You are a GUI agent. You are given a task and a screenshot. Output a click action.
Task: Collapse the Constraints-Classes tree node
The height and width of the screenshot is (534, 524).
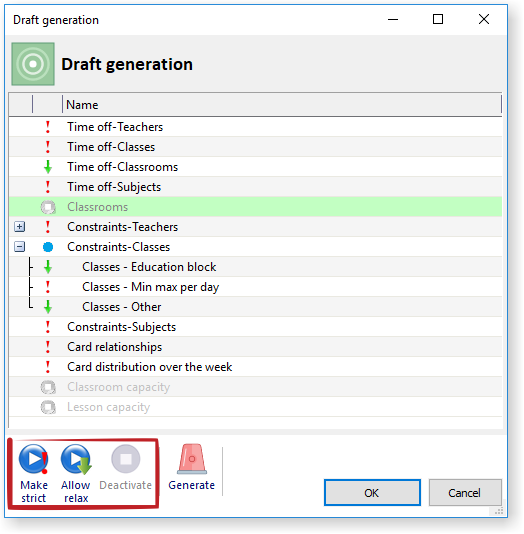[20, 247]
